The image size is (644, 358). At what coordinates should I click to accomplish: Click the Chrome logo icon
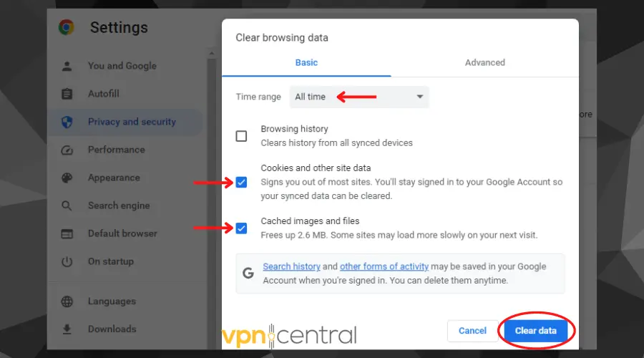tap(67, 28)
